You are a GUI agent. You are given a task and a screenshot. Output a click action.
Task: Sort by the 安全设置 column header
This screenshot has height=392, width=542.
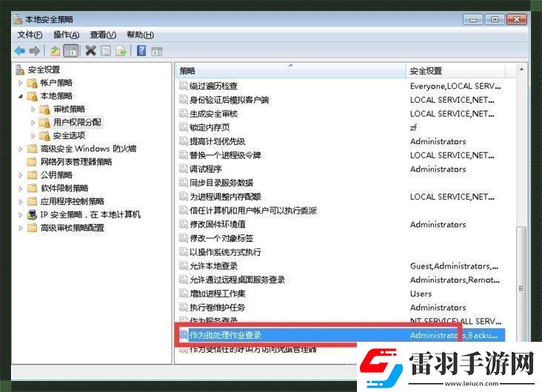pyautogui.click(x=455, y=71)
